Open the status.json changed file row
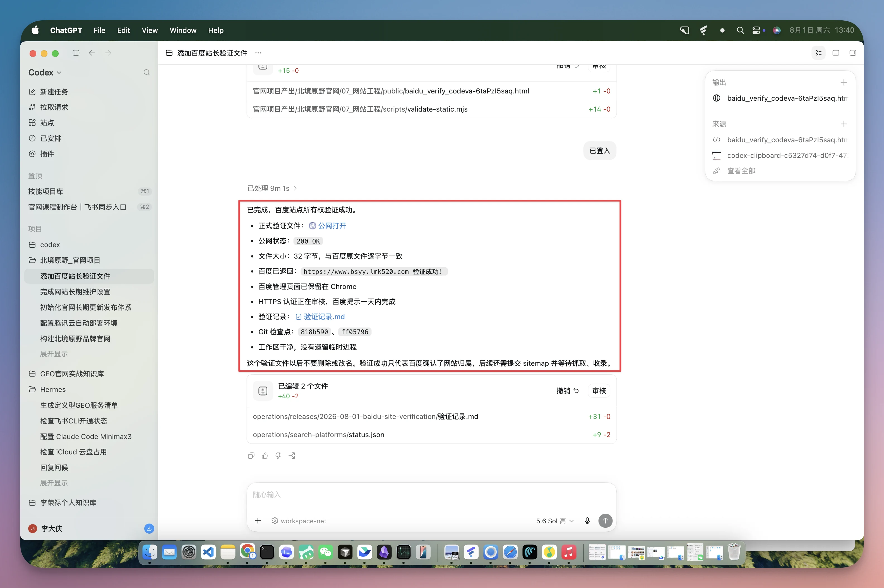The height and width of the screenshot is (588, 884). click(431, 435)
